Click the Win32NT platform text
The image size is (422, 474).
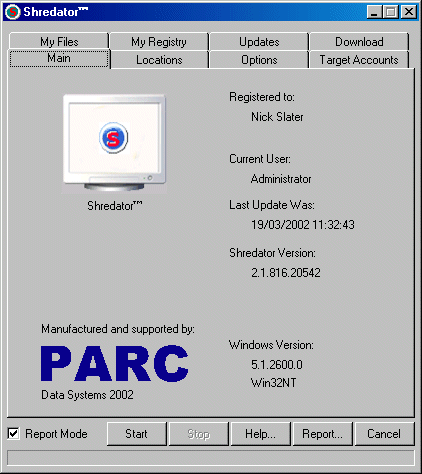pos(273,383)
